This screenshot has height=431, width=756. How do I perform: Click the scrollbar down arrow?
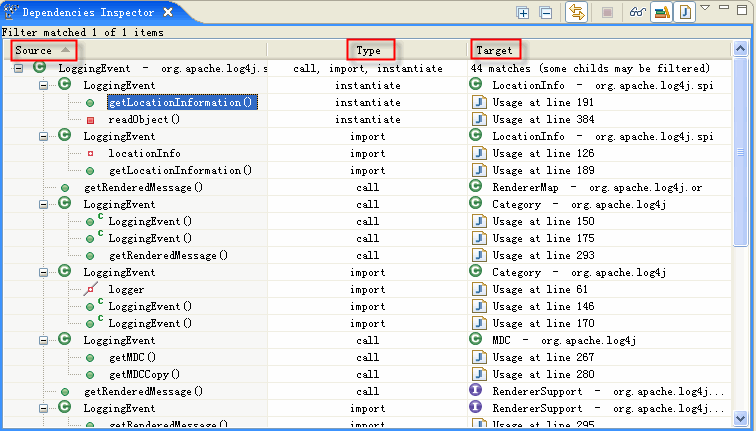pyautogui.click(x=740, y=418)
